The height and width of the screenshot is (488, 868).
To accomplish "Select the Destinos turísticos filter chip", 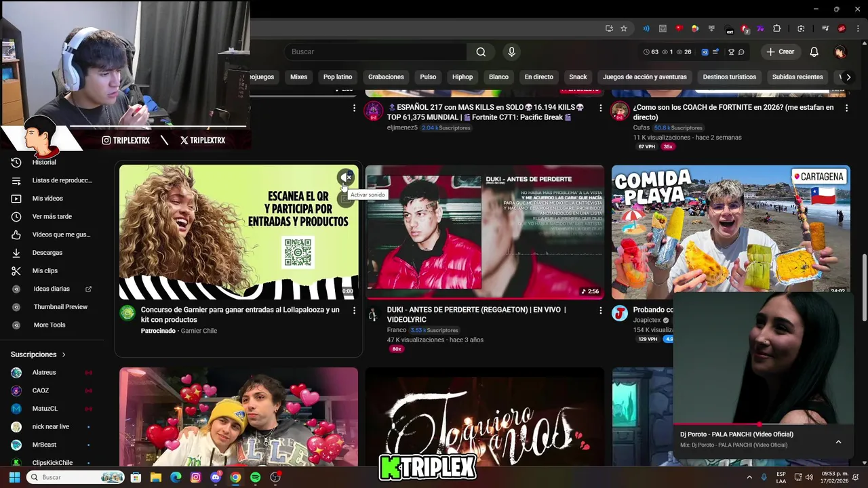I will 729,77.
